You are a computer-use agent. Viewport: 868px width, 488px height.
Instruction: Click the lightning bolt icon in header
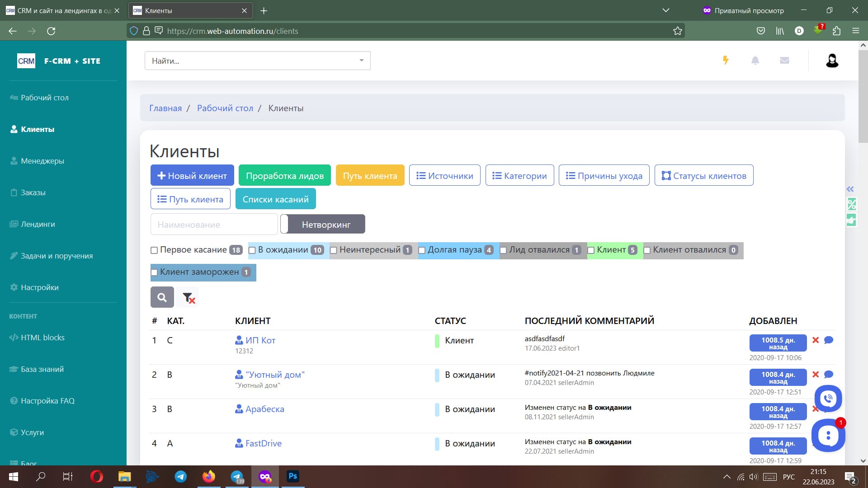pyautogui.click(x=726, y=60)
